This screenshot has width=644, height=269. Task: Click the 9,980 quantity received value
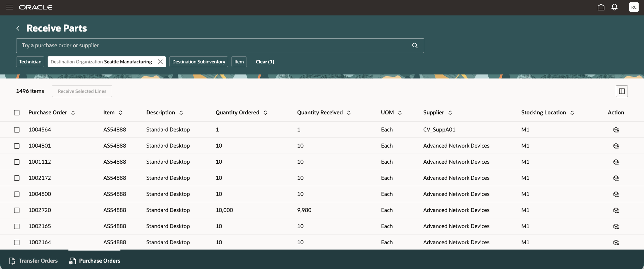tap(304, 210)
